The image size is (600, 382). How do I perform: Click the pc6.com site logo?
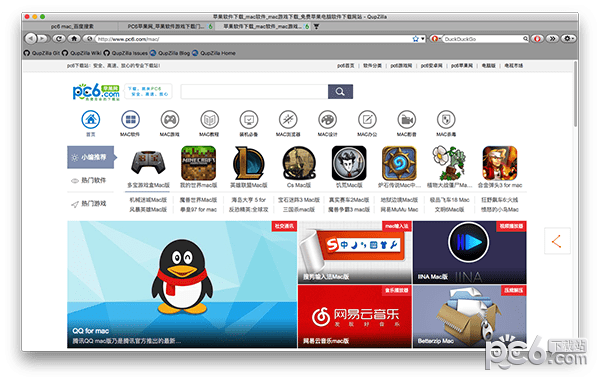(x=96, y=92)
